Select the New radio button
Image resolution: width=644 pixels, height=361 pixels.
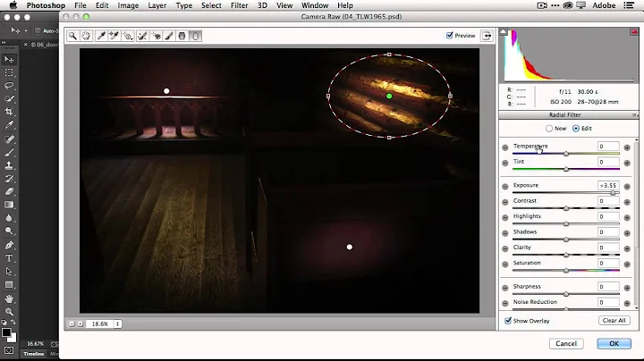pos(549,129)
